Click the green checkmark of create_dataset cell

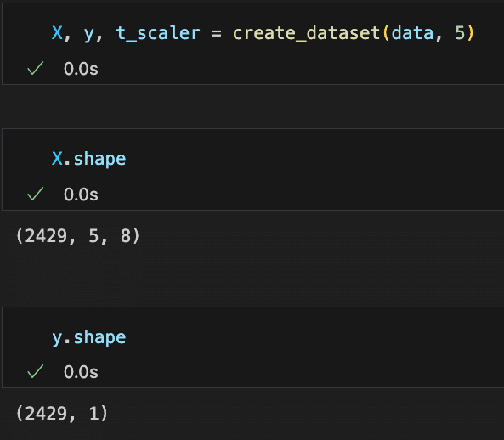click(36, 69)
